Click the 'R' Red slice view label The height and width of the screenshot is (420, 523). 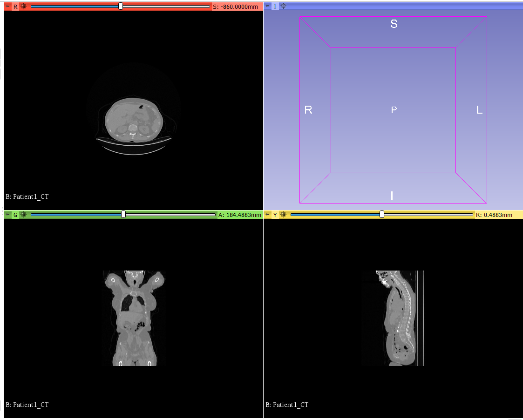point(15,7)
